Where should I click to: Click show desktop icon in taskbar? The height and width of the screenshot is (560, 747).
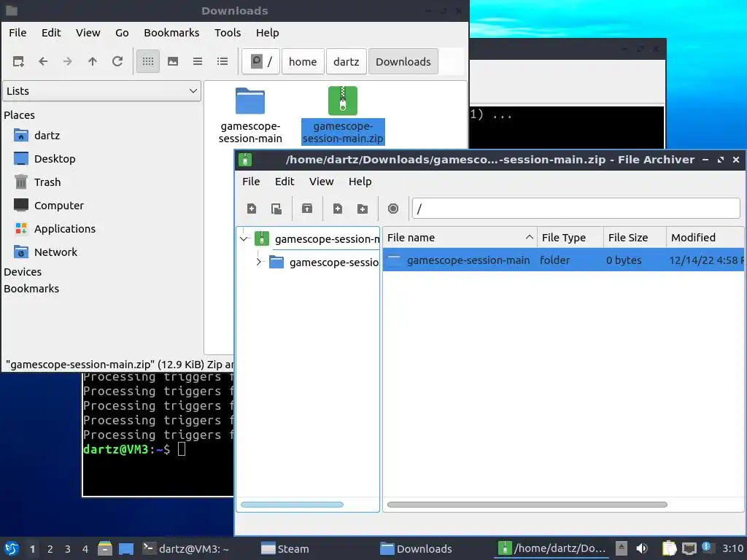pyautogui.click(x=125, y=549)
